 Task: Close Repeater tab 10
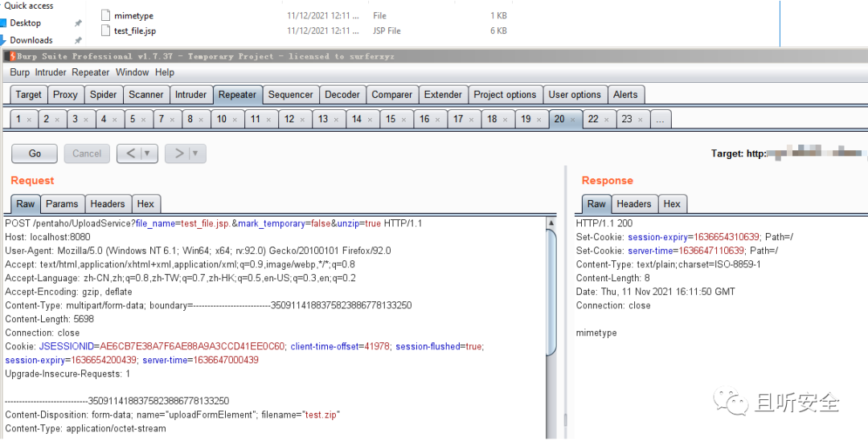pyautogui.click(x=235, y=120)
